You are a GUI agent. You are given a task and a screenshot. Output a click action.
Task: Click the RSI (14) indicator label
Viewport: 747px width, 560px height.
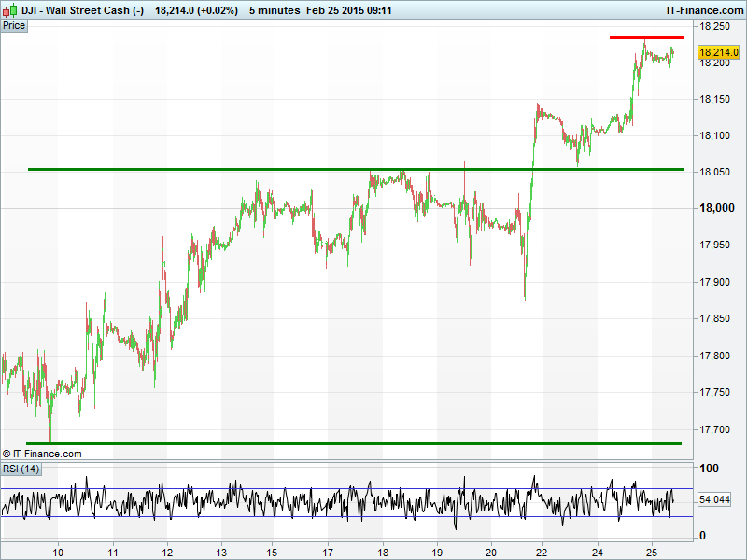click(x=21, y=469)
